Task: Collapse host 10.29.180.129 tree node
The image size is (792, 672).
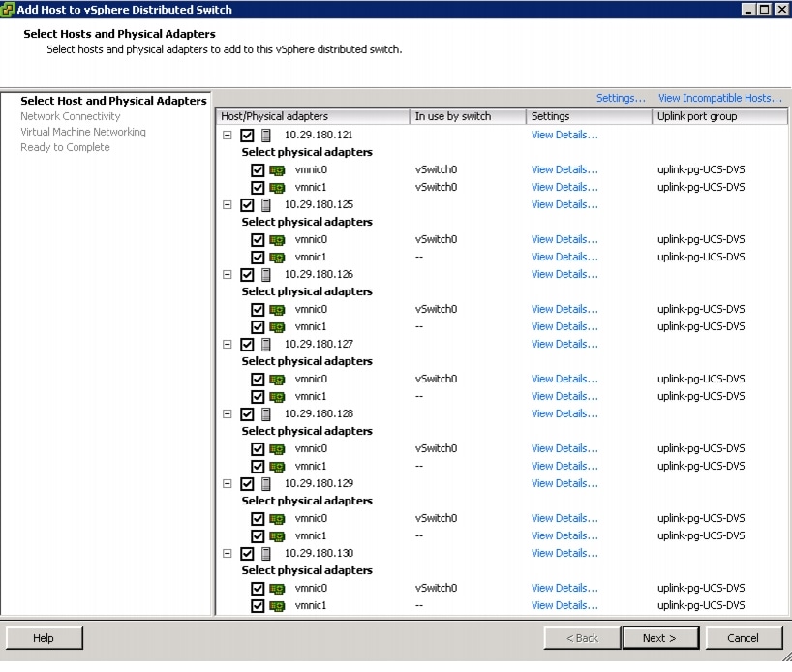Action: coord(228,483)
